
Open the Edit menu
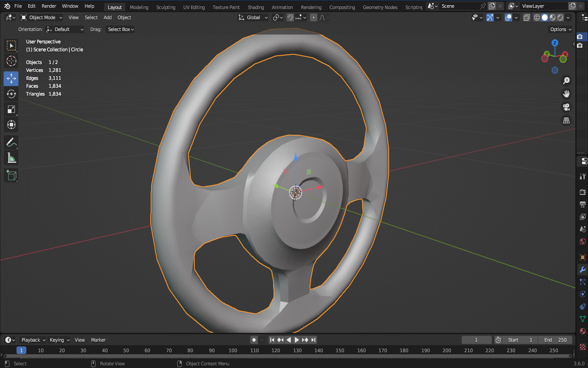pyautogui.click(x=31, y=6)
